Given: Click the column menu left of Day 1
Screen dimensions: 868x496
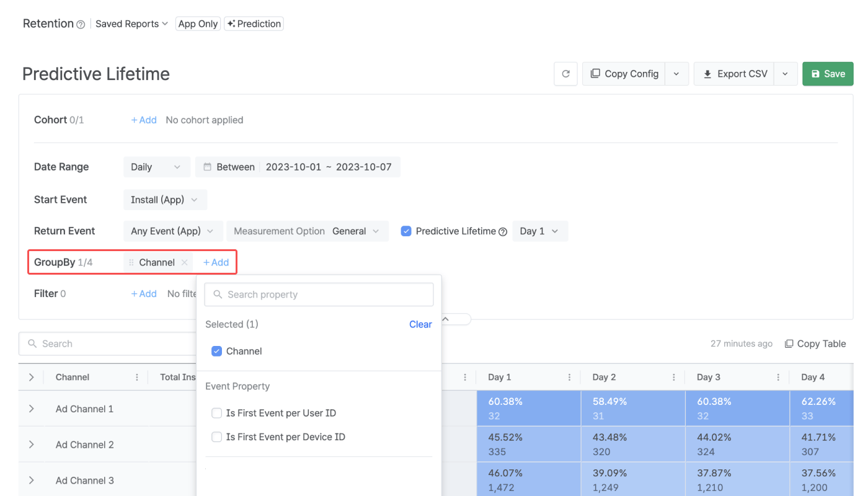Looking at the screenshot, I should point(465,377).
